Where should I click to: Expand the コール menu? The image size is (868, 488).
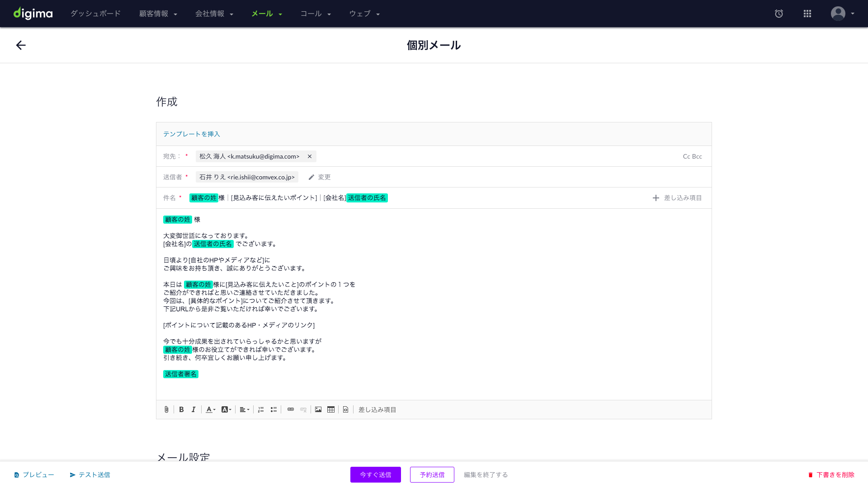[316, 14]
